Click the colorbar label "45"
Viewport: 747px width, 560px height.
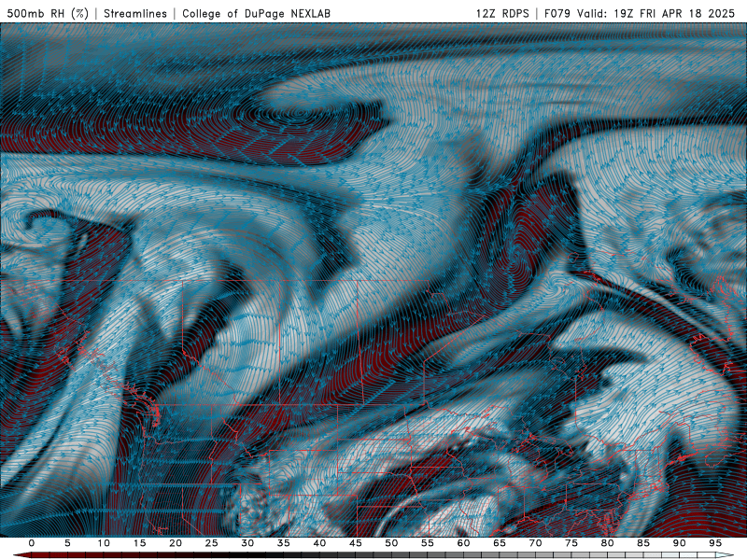(x=356, y=543)
